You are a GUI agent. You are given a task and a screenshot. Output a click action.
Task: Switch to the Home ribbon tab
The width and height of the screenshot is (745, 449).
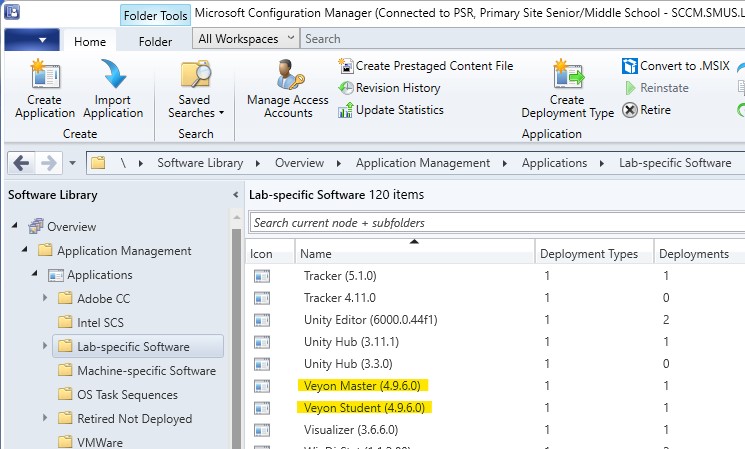90,42
